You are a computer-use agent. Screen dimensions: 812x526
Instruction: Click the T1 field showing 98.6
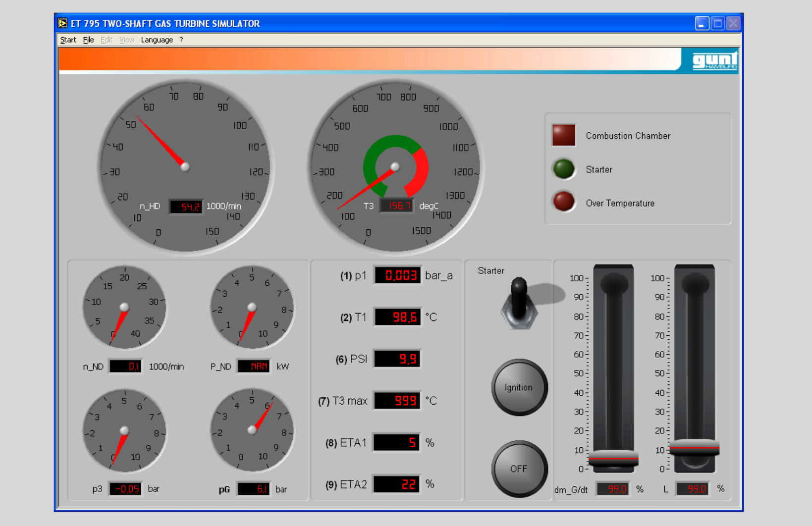click(x=398, y=317)
